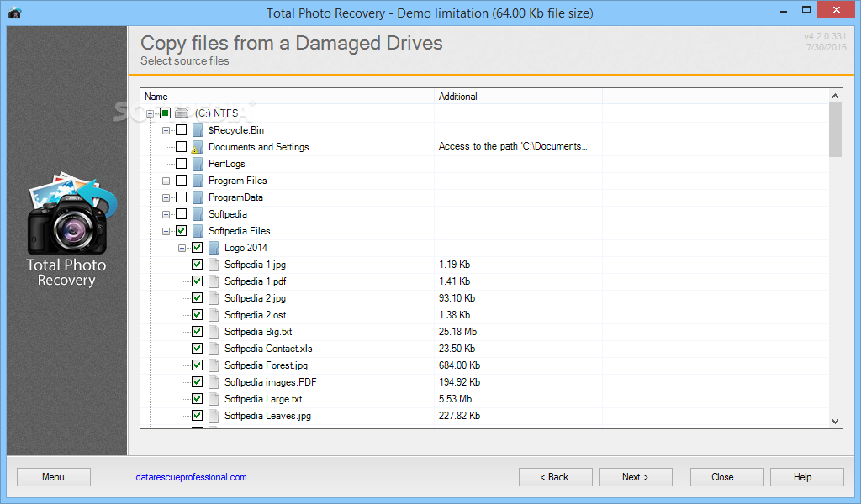Collapse the Softpedia Files tree node
This screenshot has width=861, height=504.
click(166, 232)
